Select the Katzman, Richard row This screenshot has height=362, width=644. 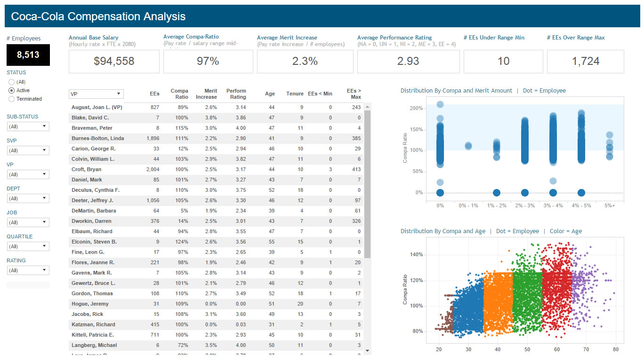217,324
